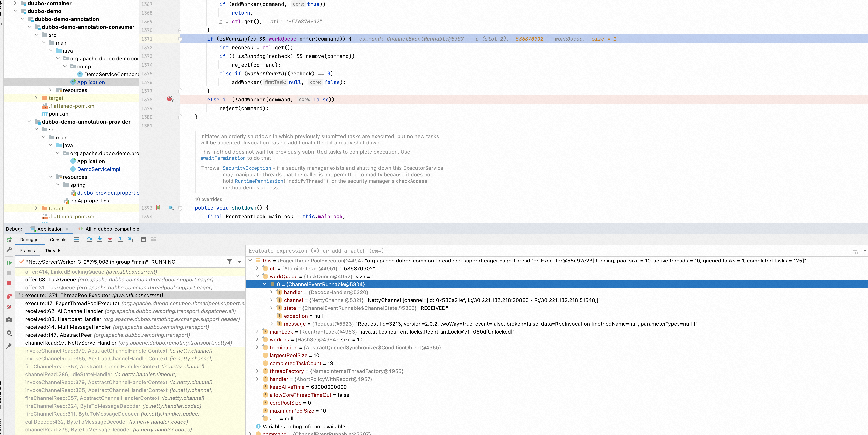Click the View Breakpoints icon
Image resolution: width=868 pixels, height=435 pixels.
tap(9, 296)
